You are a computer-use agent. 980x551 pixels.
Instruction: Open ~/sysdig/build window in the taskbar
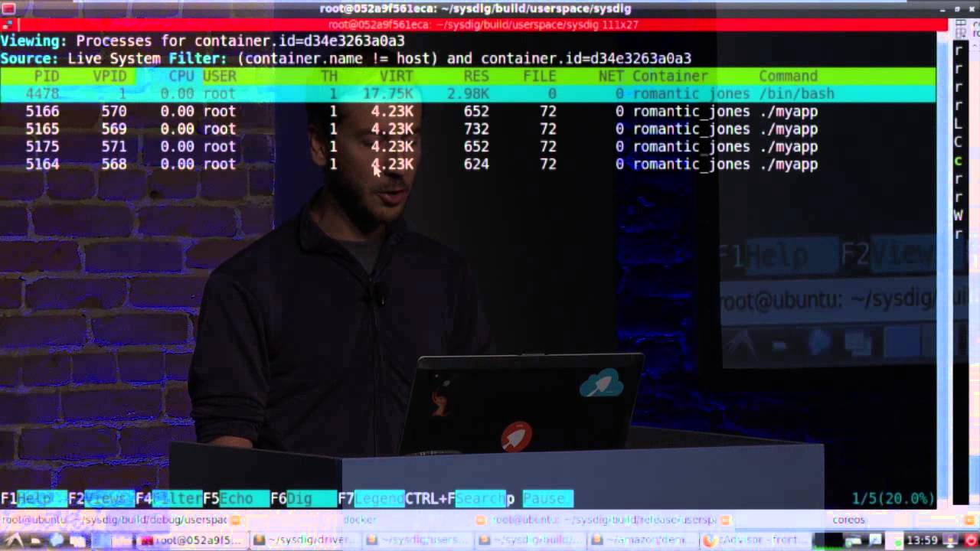(530, 540)
